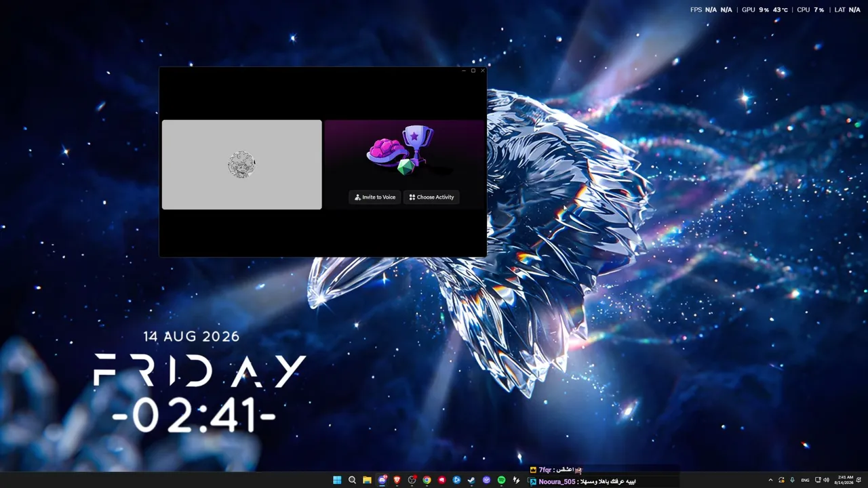Launch Brave browser from the taskbar
This screenshot has width=868, height=488.
tap(397, 480)
